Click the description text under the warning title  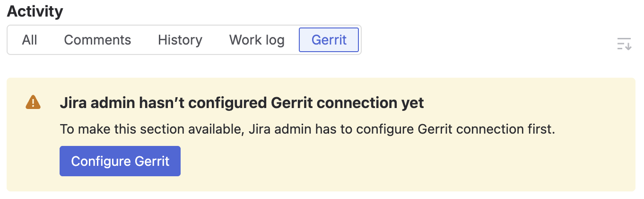point(307,129)
